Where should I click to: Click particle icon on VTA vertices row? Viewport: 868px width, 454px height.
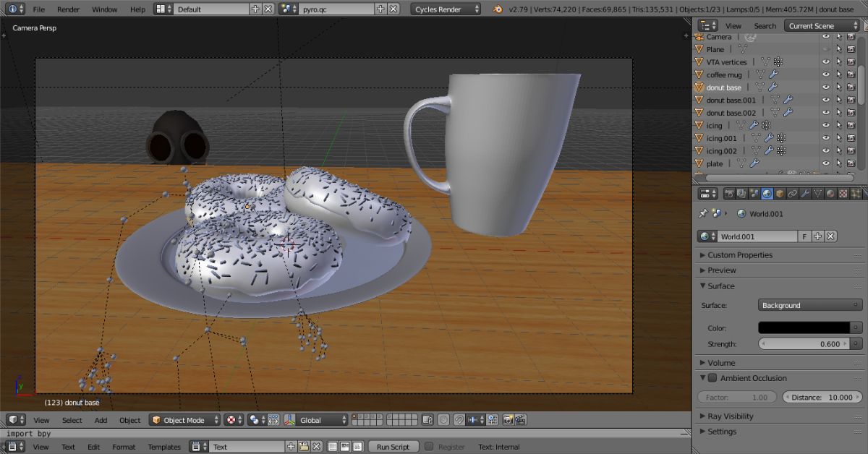pyautogui.click(x=778, y=62)
